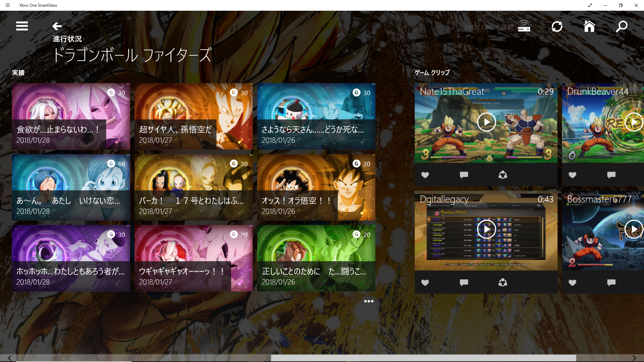Click the Dgitallegacy gamertag
The image size is (644, 362).
click(444, 199)
